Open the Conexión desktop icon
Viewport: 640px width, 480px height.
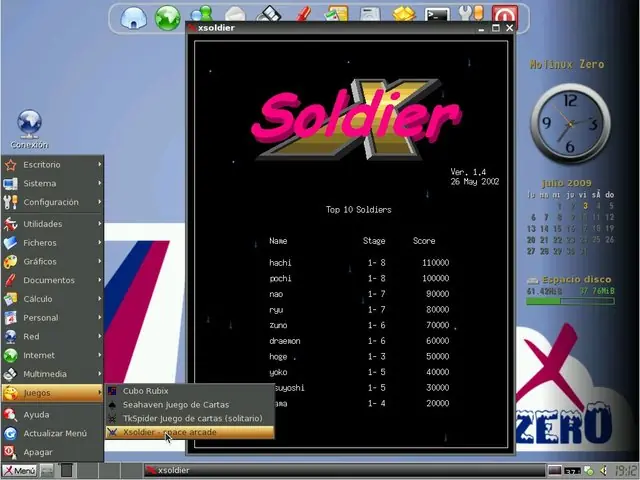coord(29,129)
